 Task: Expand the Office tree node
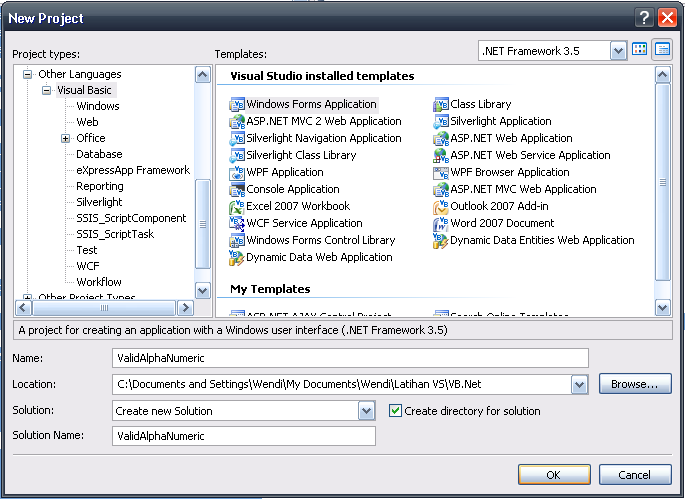(66, 139)
